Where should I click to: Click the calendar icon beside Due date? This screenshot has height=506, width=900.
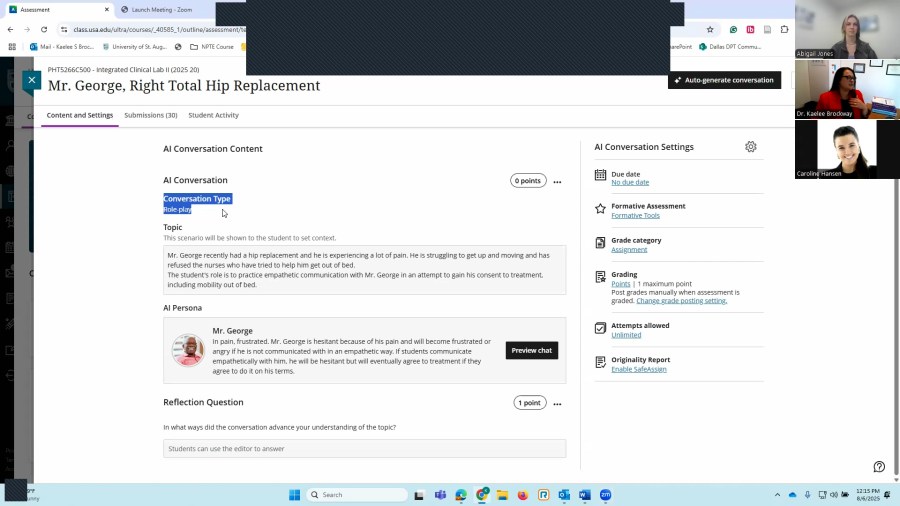pyautogui.click(x=600, y=175)
